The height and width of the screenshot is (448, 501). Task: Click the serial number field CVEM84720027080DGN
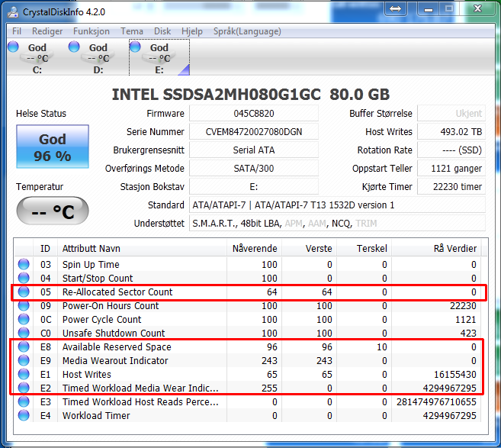pos(254,132)
